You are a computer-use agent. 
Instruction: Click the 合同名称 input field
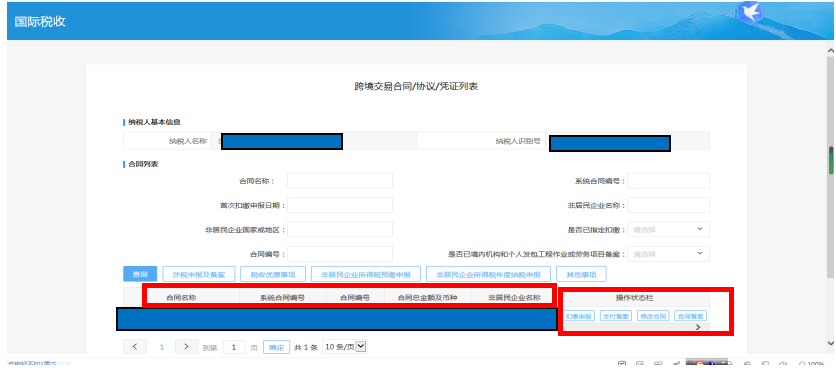[340, 181]
